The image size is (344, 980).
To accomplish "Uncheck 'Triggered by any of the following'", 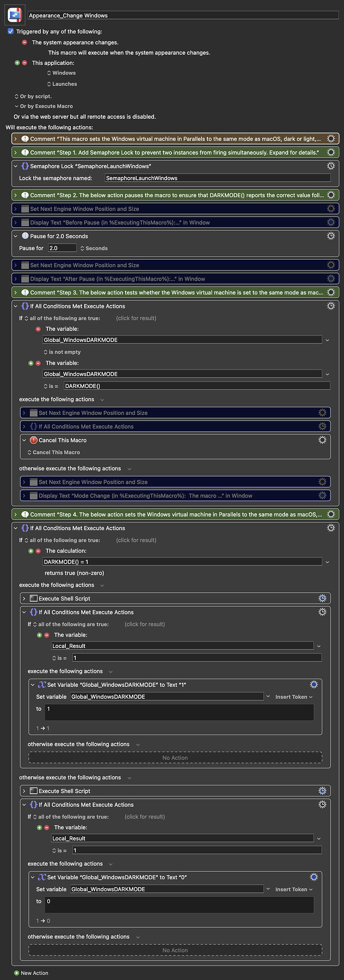I will coord(10,31).
